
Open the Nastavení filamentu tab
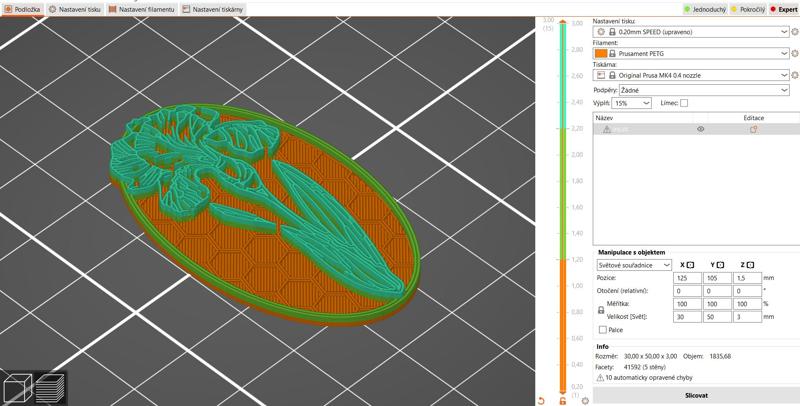tap(141, 9)
